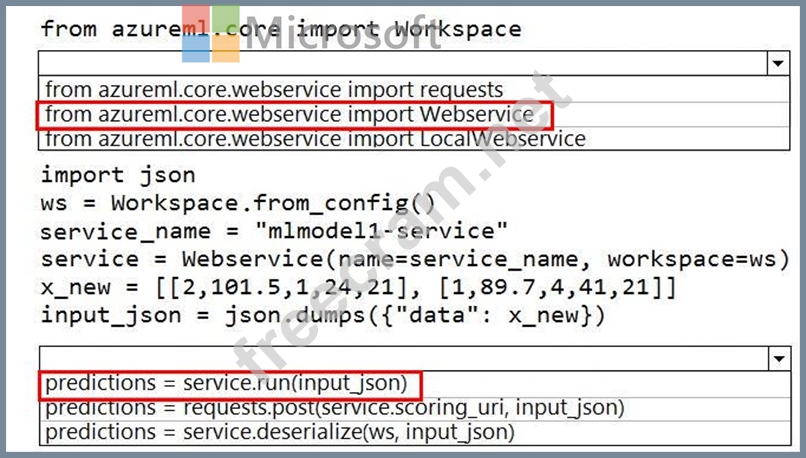This screenshot has width=806, height=458.
Task: Choose 'import Webservice' option
Action: click(289, 114)
